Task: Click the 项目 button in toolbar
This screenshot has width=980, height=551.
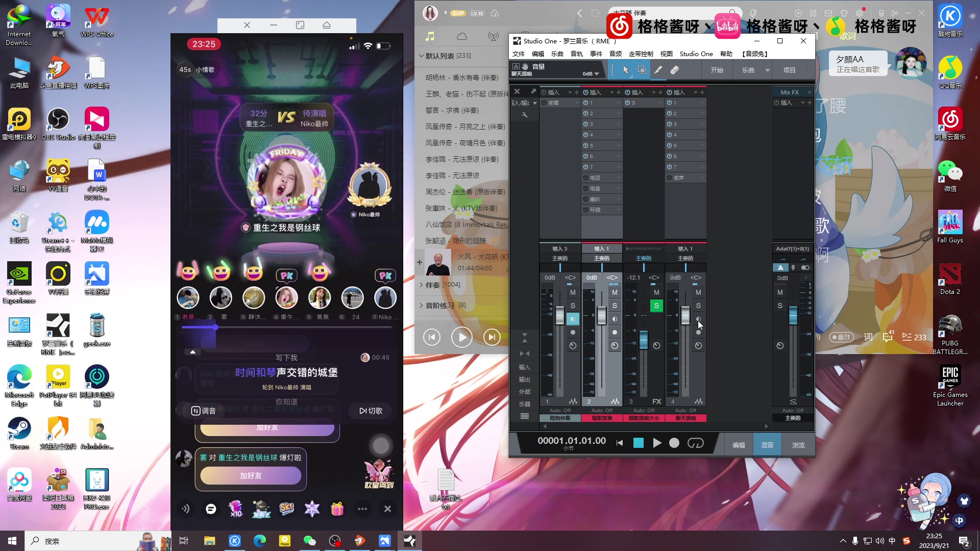Action: (x=790, y=70)
